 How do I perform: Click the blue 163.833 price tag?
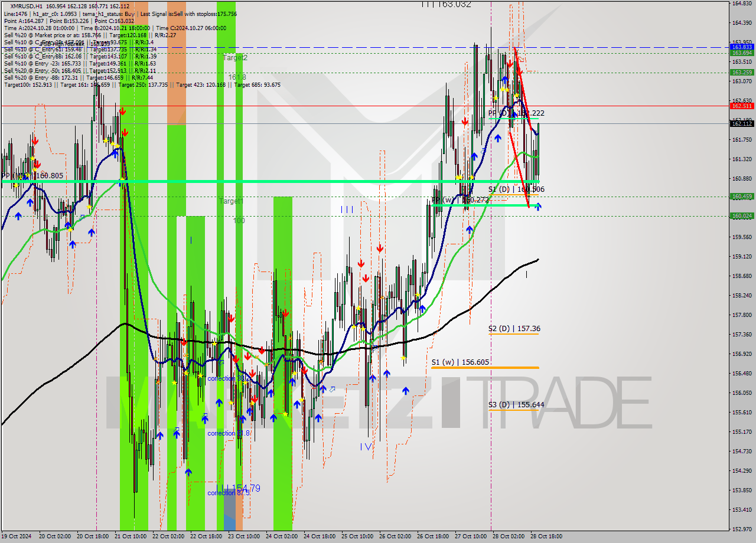tap(742, 46)
